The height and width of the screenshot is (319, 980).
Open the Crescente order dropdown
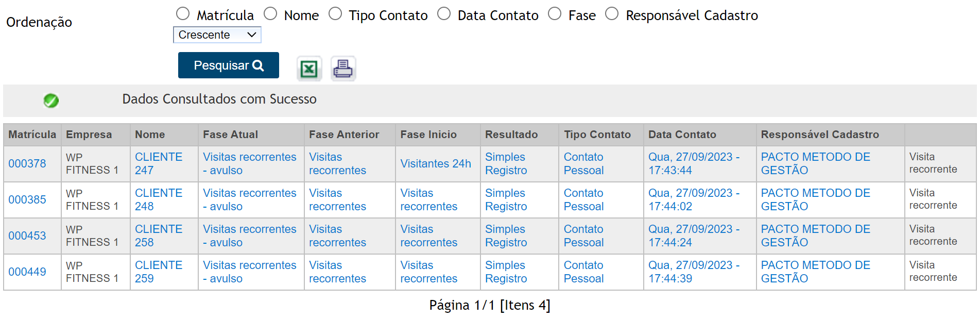tap(217, 35)
